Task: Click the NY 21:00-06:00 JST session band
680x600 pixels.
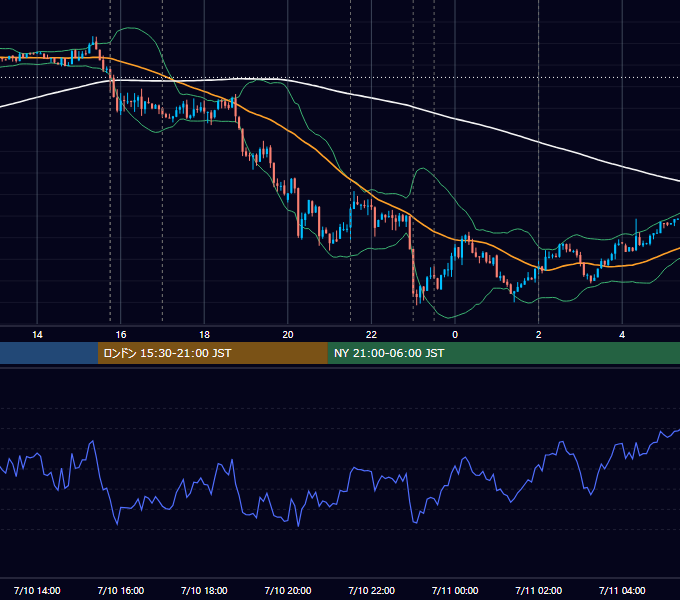Action: (x=503, y=353)
